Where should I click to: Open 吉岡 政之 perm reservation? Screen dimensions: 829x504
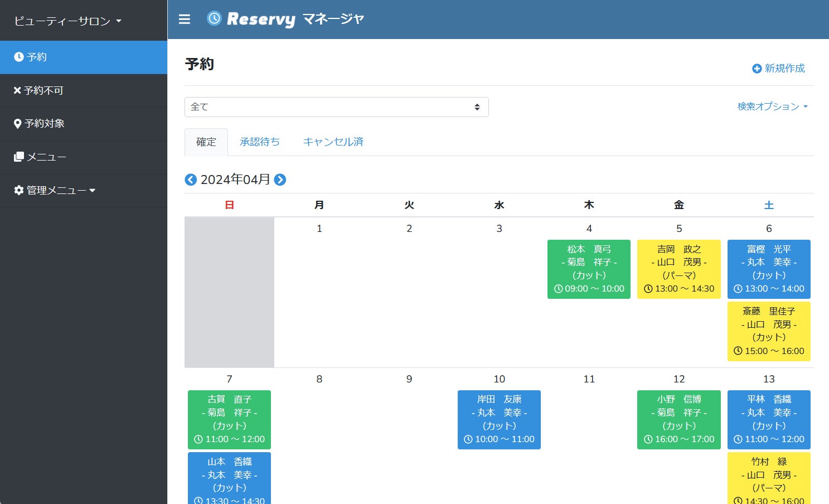point(678,269)
